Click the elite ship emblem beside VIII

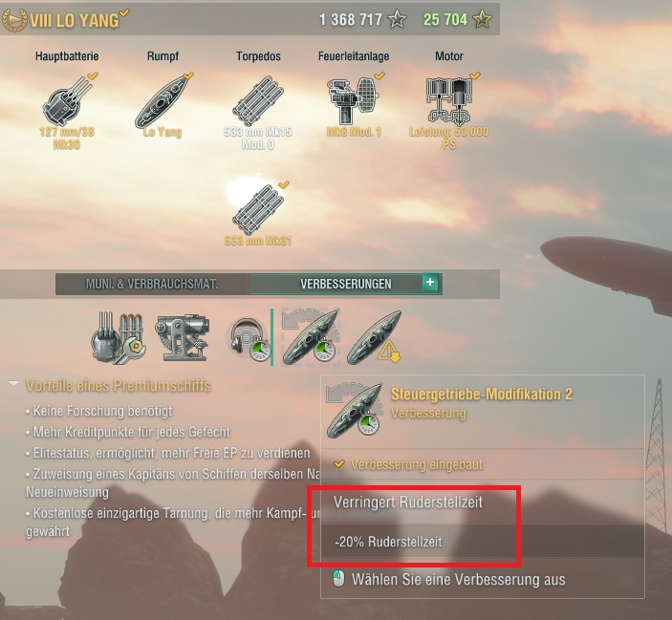pos(14,21)
